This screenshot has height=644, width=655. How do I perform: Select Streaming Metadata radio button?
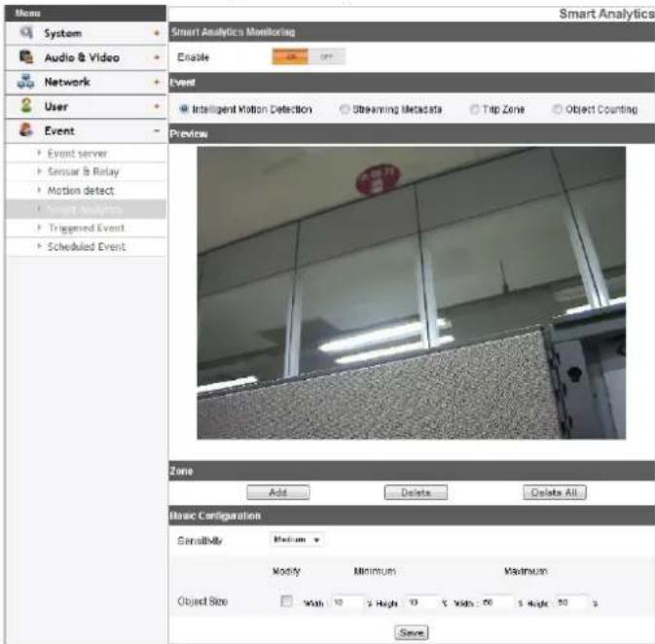345,109
